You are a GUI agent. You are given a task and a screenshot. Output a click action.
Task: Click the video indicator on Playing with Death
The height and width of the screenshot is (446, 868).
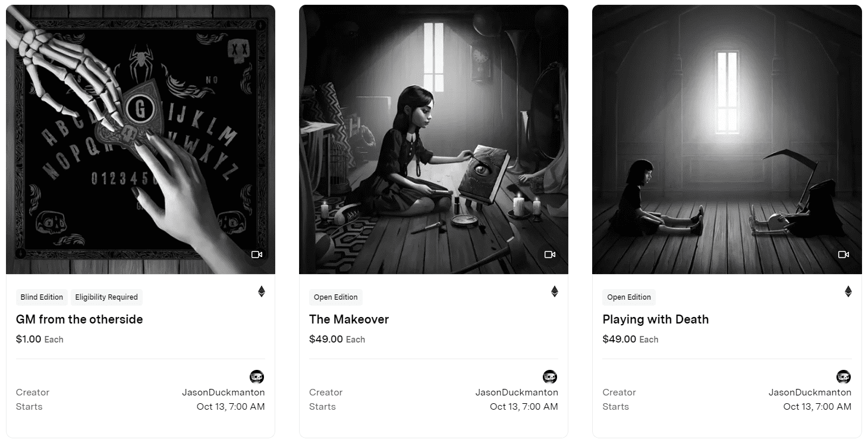click(x=843, y=254)
